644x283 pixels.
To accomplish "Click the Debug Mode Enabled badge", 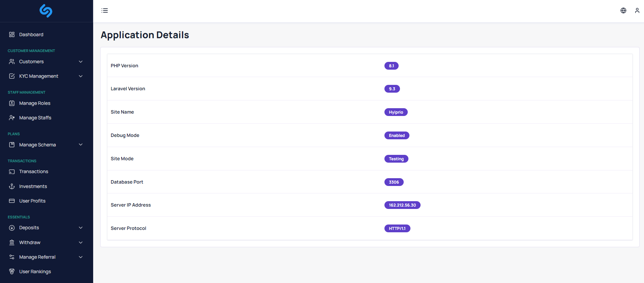I will point(397,136).
